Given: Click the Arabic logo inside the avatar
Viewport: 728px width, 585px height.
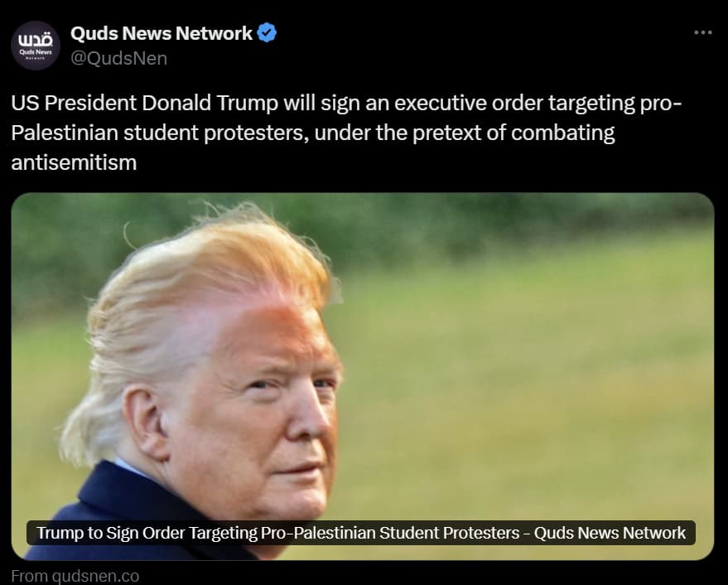Looking at the screenshot, I should 36,40.
